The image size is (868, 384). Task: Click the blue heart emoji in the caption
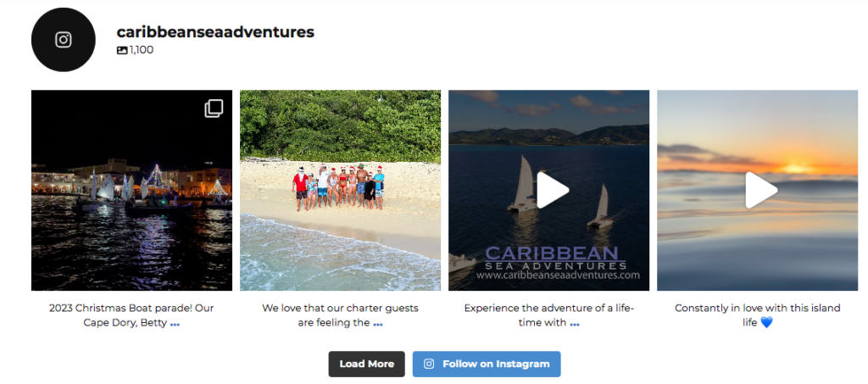[766, 323]
